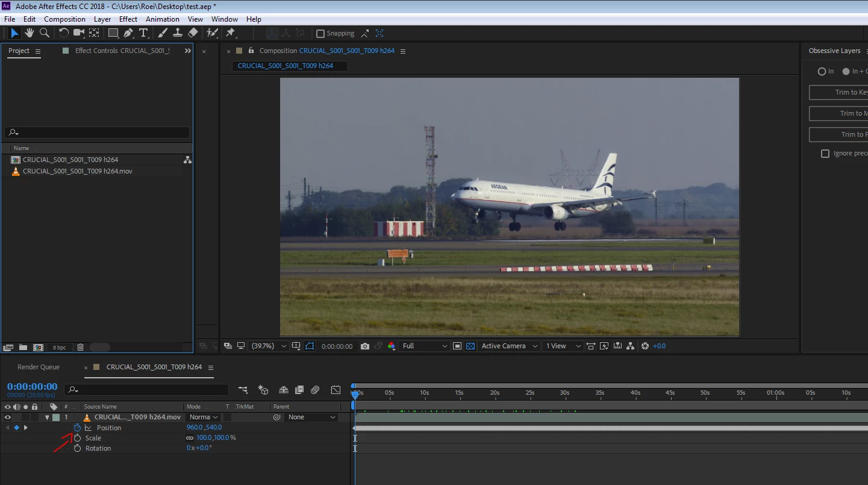Select the Selection arrow tool
Viewport: 868px width, 485px height.
pyautogui.click(x=15, y=33)
